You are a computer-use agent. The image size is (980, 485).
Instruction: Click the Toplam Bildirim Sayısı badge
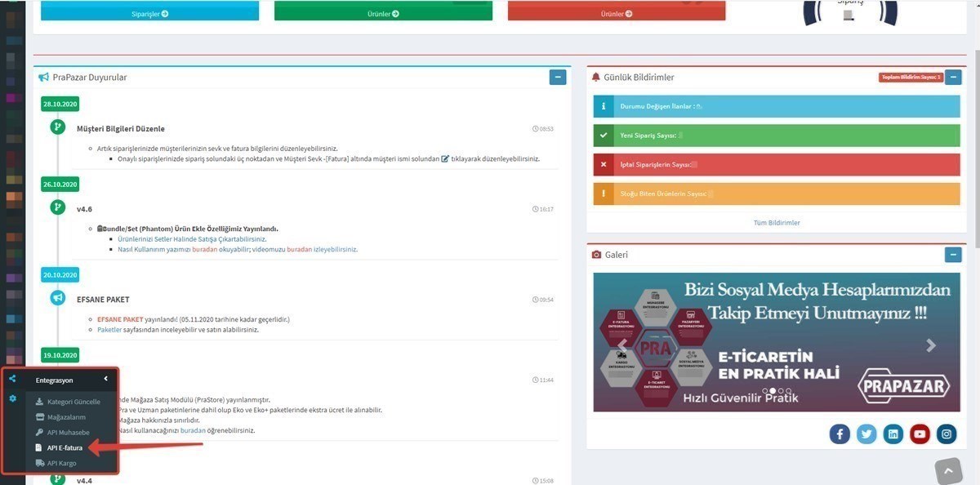click(911, 78)
